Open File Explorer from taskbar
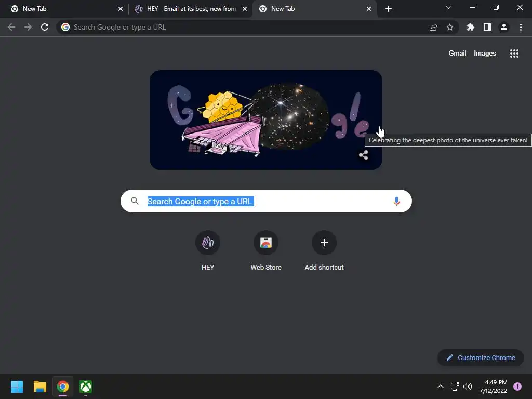This screenshot has height=399, width=532. coord(39,387)
